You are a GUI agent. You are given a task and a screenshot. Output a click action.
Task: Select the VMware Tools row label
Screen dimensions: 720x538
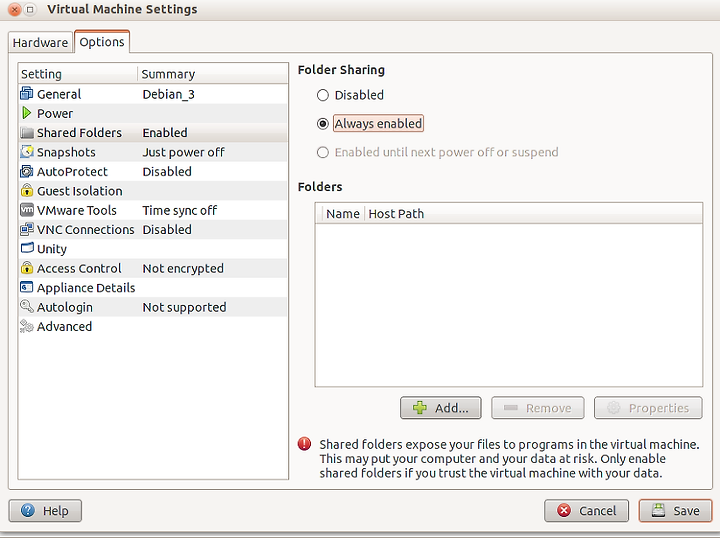[x=77, y=210]
